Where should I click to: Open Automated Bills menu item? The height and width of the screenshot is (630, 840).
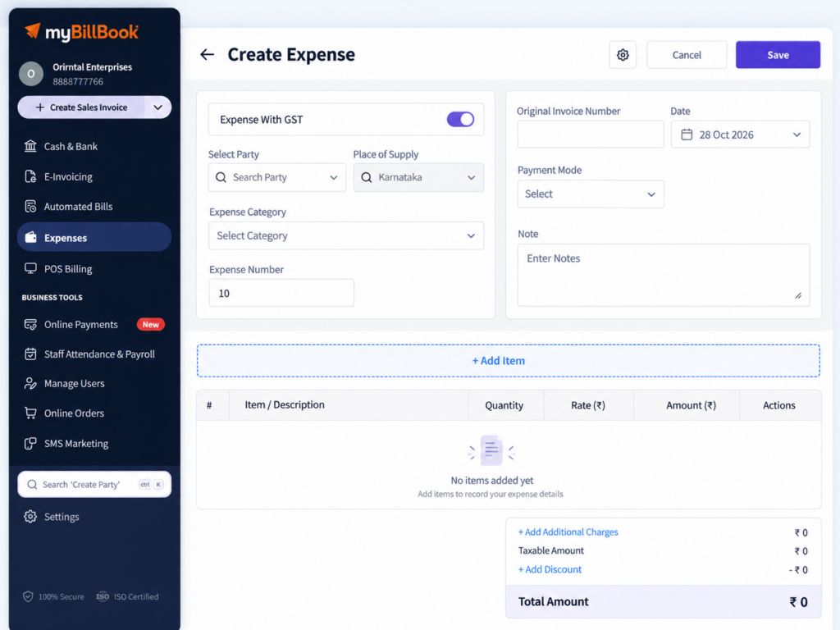pos(94,206)
